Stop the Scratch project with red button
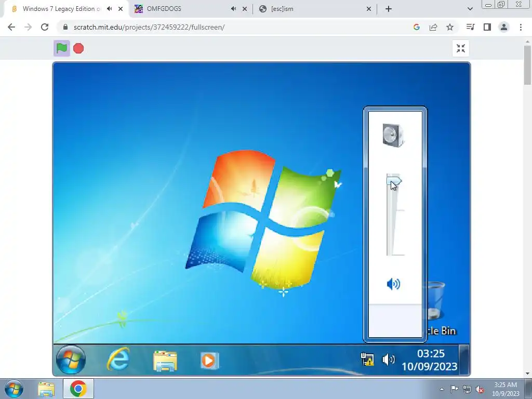The width and height of the screenshot is (532, 399). pos(78,48)
